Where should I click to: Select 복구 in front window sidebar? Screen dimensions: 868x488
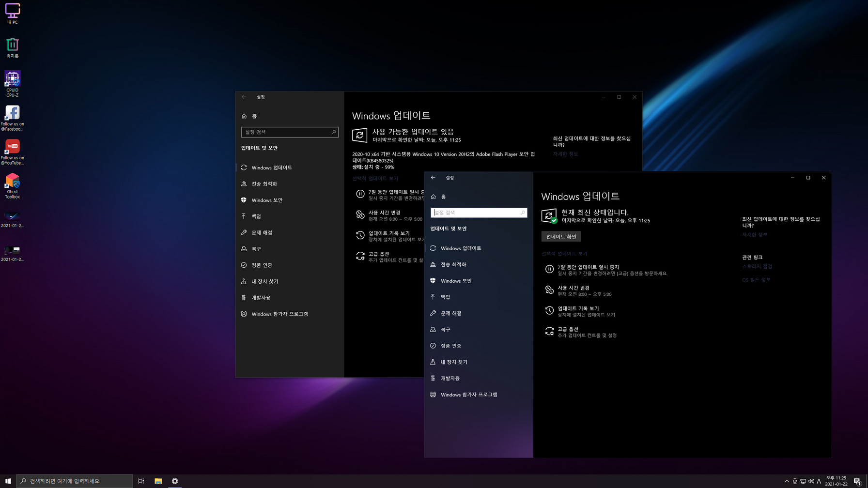tap(479, 330)
